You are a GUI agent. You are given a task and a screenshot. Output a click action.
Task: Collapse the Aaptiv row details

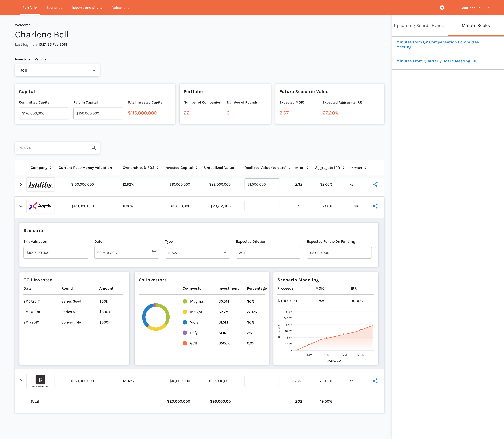[21, 206]
